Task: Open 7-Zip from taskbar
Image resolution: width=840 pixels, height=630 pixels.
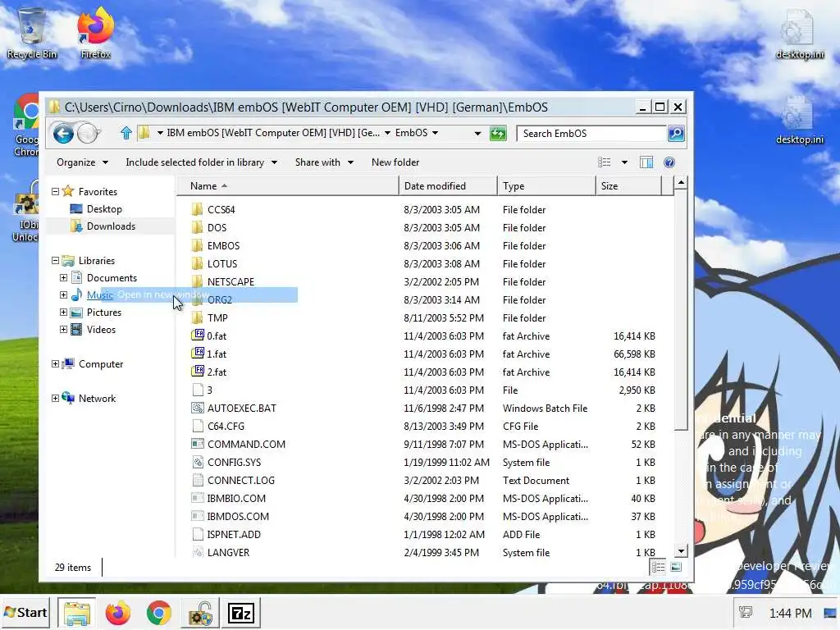Action: tap(240, 613)
